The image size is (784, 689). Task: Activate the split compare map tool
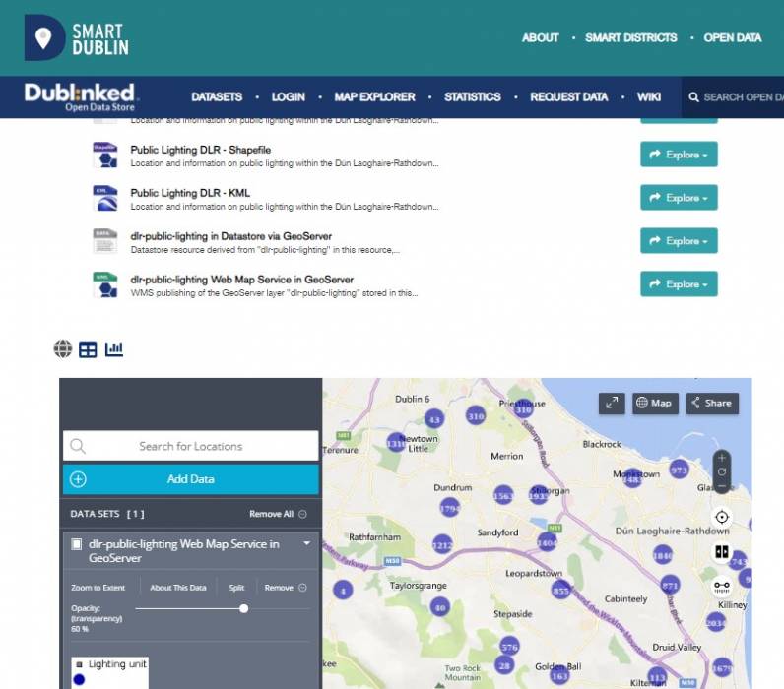pyautogui.click(x=722, y=552)
